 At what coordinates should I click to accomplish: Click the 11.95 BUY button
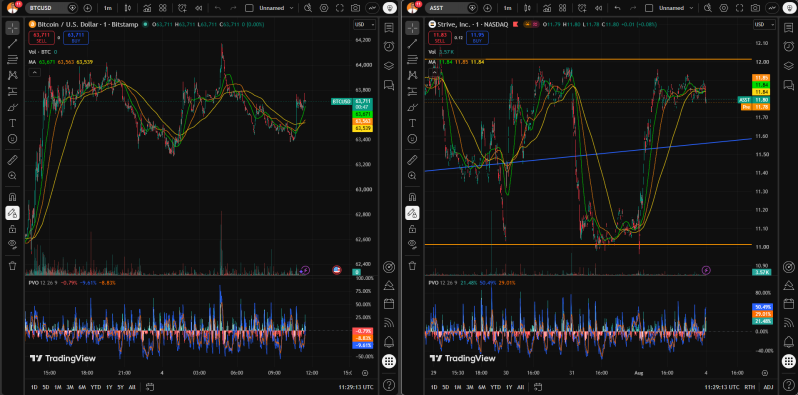coord(477,38)
